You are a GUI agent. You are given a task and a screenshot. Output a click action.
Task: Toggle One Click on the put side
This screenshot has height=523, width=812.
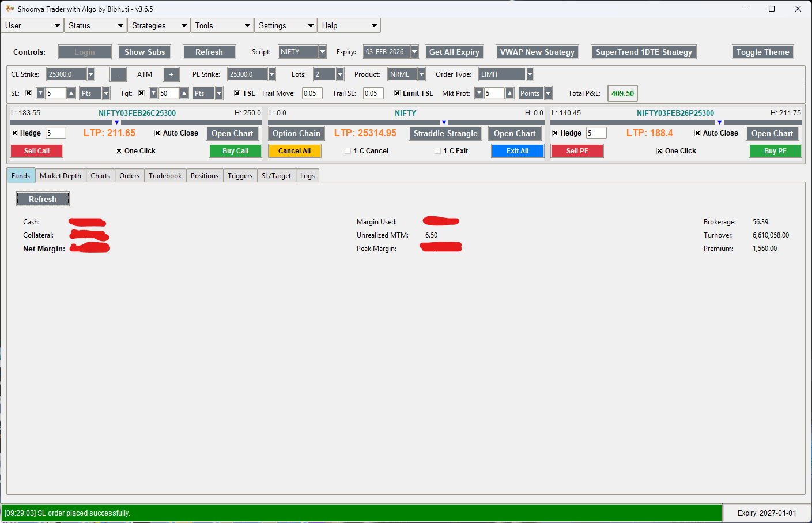(659, 150)
